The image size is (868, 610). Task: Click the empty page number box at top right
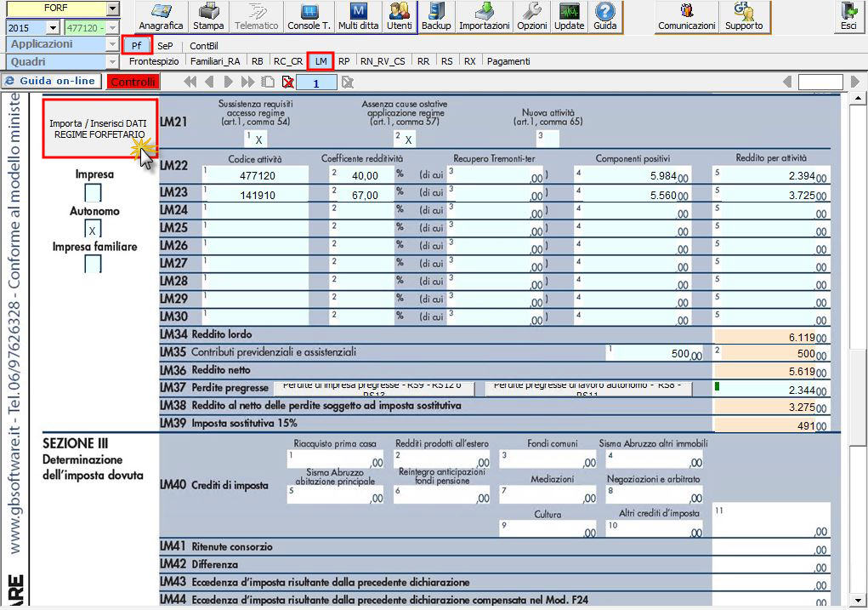(820, 82)
